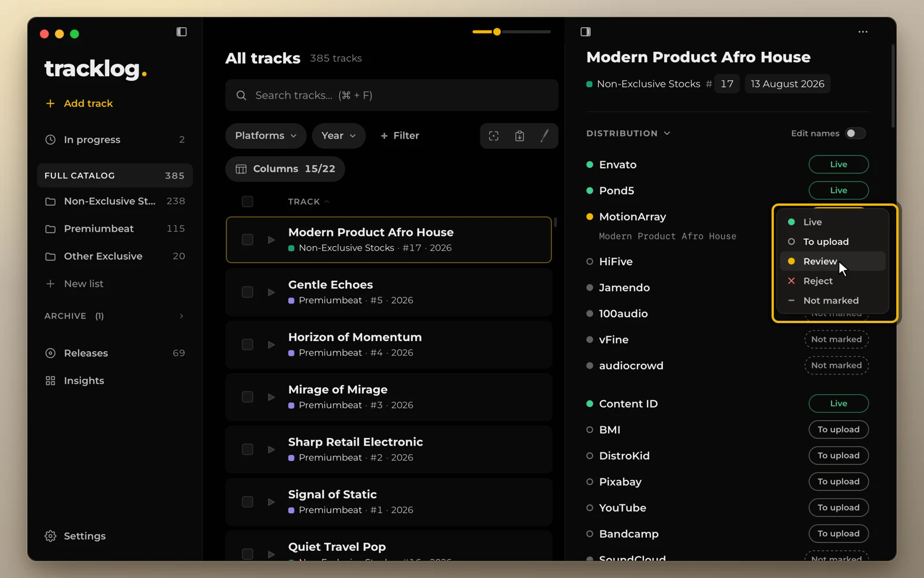This screenshot has height=578, width=924.
Task: Play the Mirage of Mirage track
Action: click(271, 397)
